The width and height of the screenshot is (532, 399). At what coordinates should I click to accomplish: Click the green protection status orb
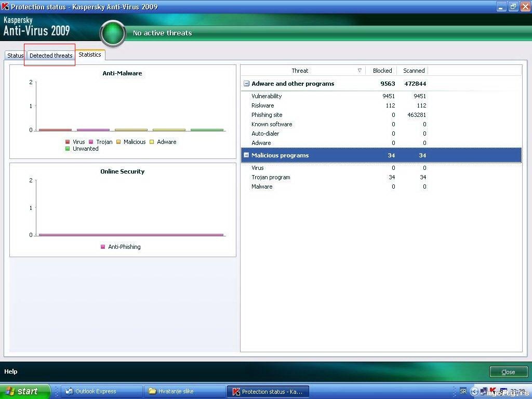113,33
